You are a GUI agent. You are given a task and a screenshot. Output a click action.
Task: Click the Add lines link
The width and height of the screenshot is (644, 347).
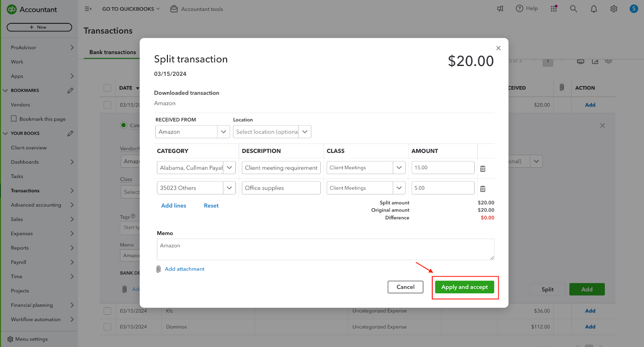174,205
